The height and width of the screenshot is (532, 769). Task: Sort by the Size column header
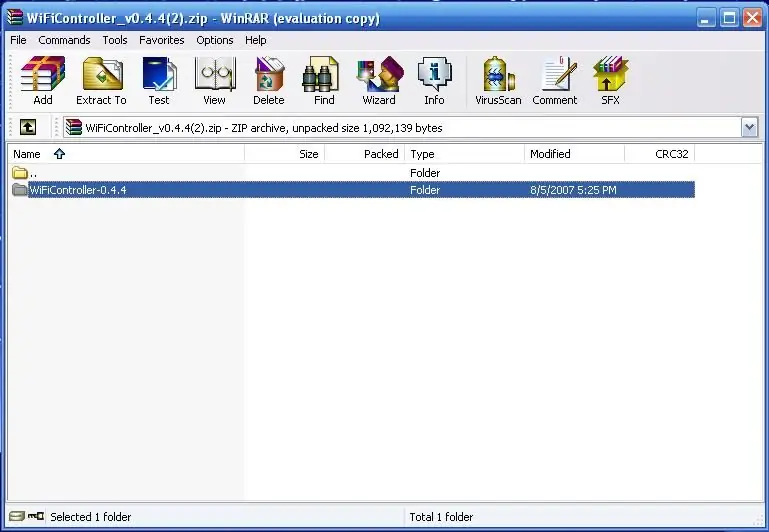(x=284, y=154)
